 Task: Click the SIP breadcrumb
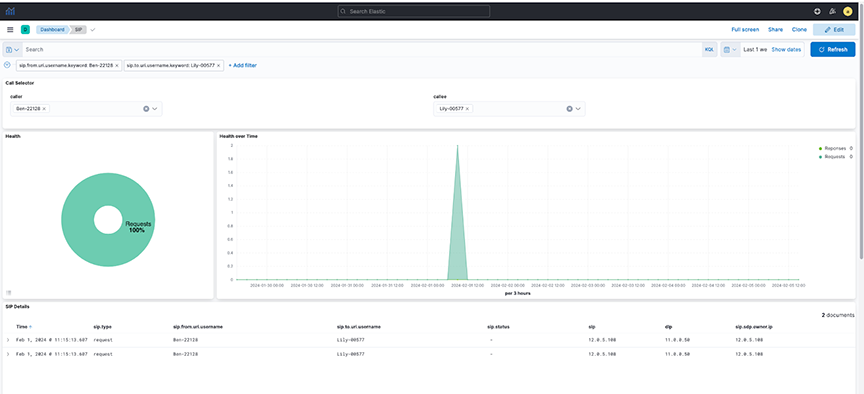pyautogui.click(x=79, y=30)
